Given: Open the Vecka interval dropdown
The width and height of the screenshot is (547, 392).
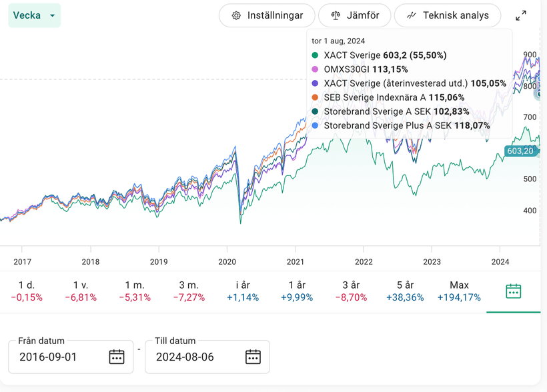Looking at the screenshot, I should click(x=34, y=15).
